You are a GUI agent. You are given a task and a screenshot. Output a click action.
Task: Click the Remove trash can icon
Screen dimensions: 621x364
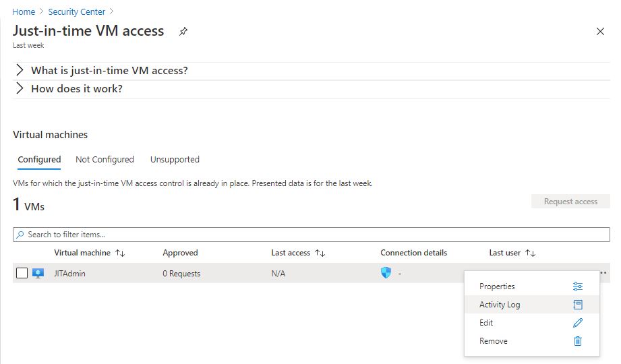pyautogui.click(x=577, y=341)
